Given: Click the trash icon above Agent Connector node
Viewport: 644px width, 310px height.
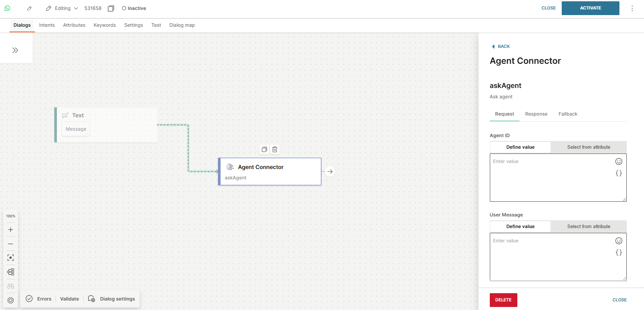Looking at the screenshot, I should pyautogui.click(x=275, y=150).
